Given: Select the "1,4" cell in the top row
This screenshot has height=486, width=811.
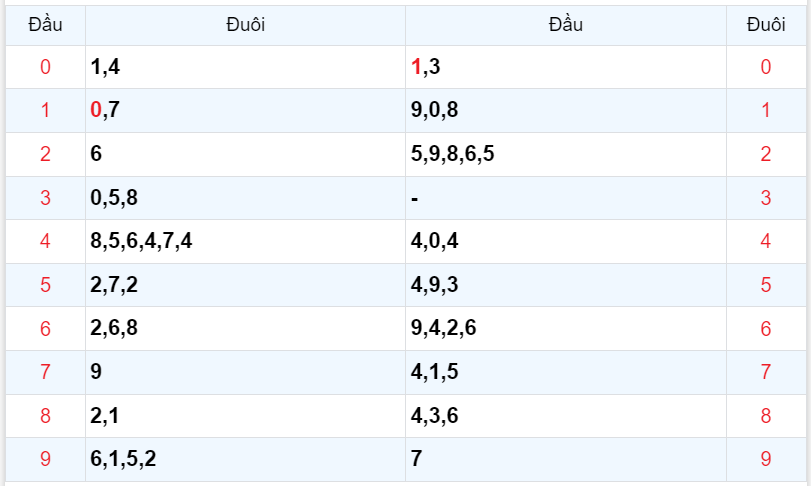Looking at the screenshot, I should tap(105, 67).
